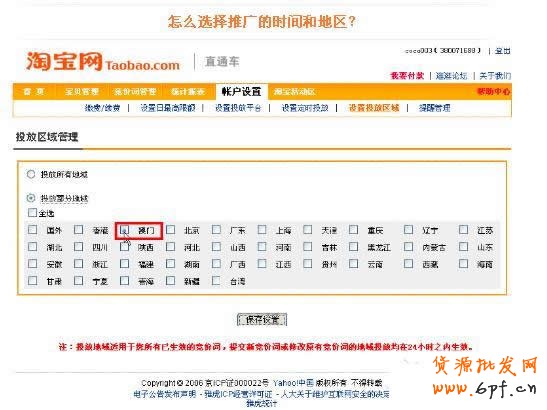
Task: Check the 香港 region checkbox
Action: 78,230
